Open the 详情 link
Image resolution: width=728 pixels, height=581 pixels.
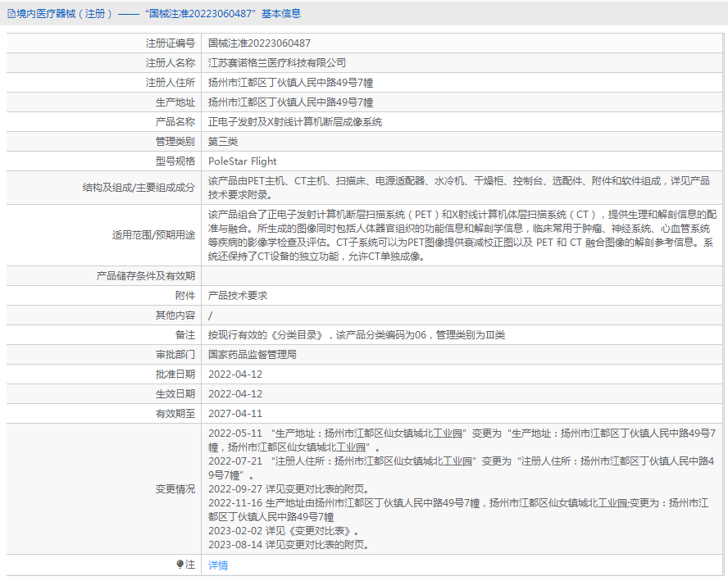click(x=218, y=565)
